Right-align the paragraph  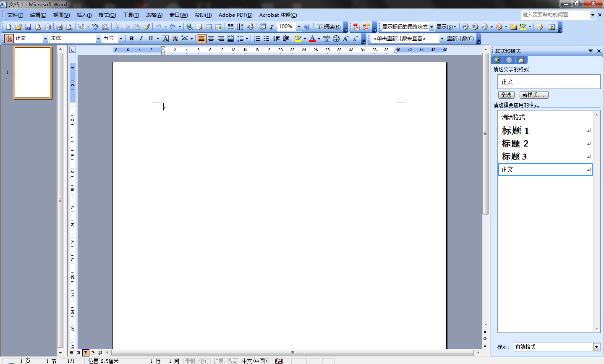(221, 39)
